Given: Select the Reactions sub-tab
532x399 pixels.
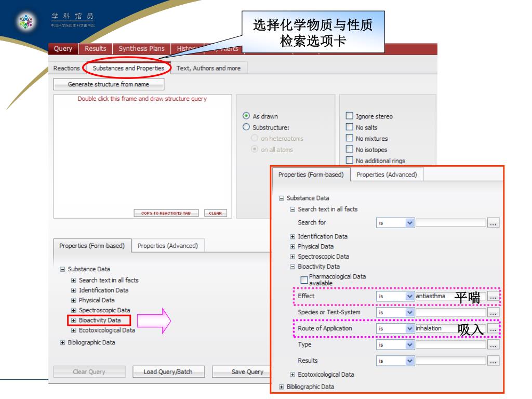Looking at the screenshot, I should coord(66,68).
